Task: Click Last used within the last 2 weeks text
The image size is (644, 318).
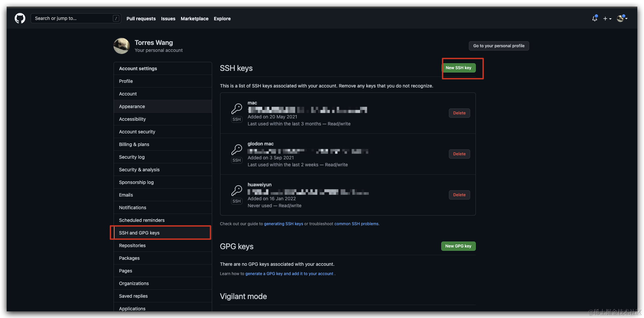Action: pyautogui.click(x=283, y=165)
